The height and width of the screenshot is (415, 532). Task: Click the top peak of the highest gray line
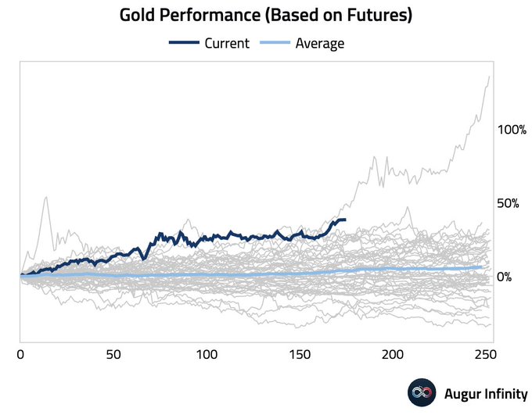click(x=490, y=77)
